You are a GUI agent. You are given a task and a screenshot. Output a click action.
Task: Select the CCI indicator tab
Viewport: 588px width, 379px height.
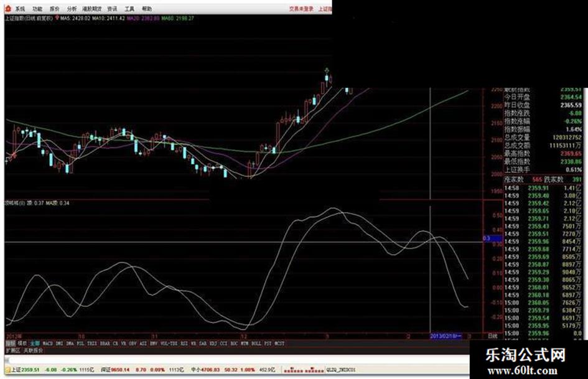(x=223, y=344)
